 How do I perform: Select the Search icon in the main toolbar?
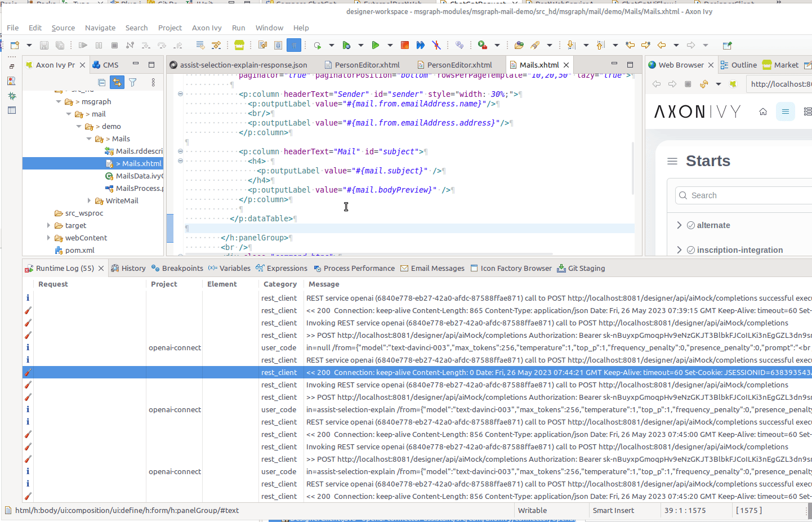[136, 28]
